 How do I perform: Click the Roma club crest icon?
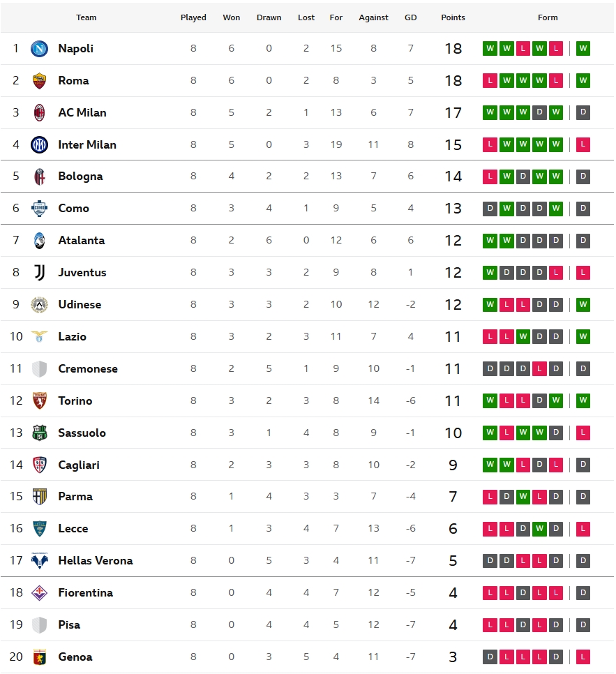pos(39,81)
